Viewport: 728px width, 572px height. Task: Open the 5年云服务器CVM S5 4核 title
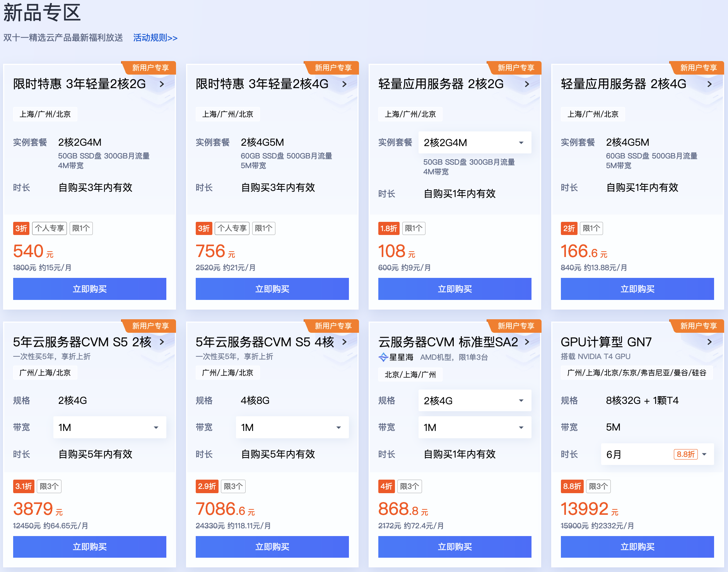(265, 342)
